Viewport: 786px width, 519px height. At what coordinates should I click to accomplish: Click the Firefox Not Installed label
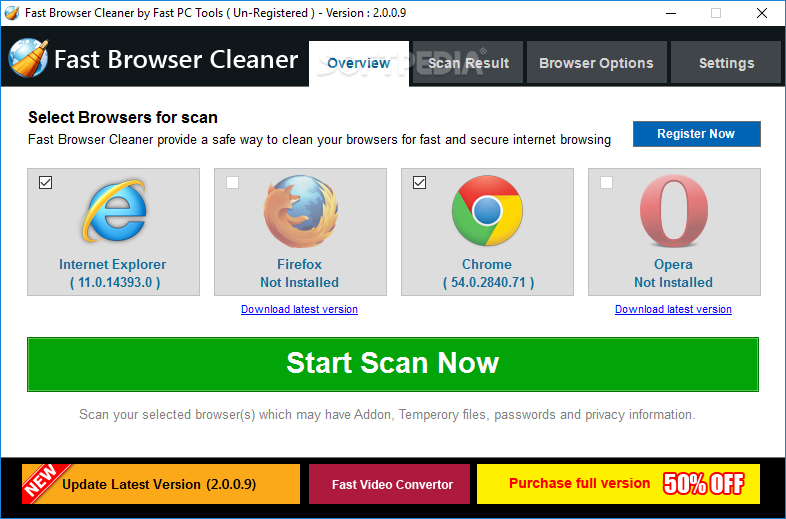click(x=299, y=283)
